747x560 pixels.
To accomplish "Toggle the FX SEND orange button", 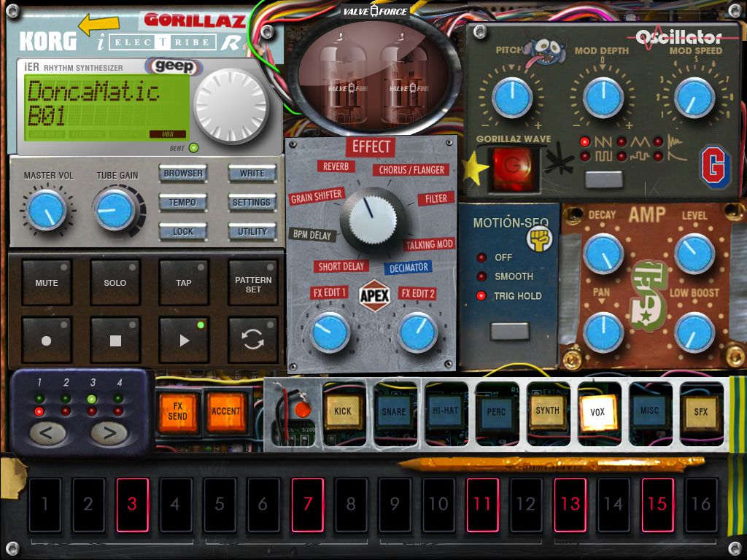I will [177, 412].
